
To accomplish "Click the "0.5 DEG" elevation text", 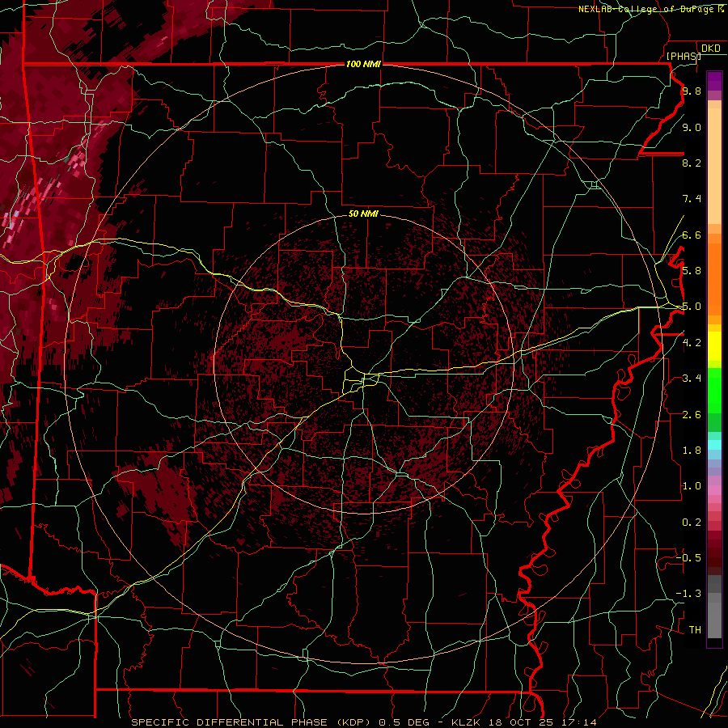I will (402, 722).
